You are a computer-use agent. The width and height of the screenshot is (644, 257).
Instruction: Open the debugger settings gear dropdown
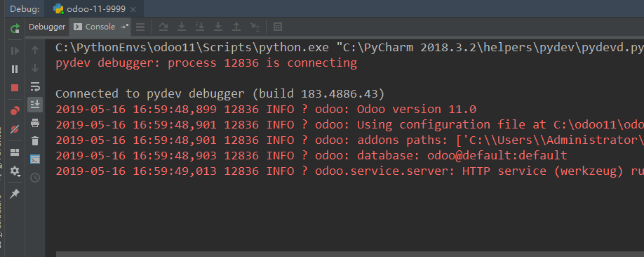tap(15, 171)
